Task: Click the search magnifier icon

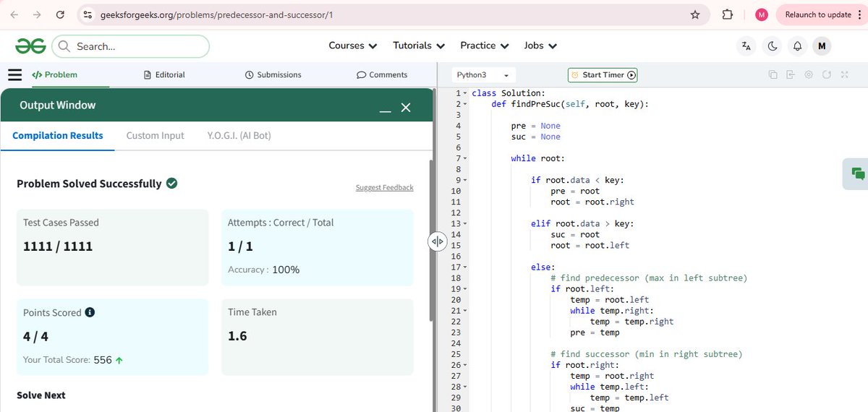Action: [64, 46]
